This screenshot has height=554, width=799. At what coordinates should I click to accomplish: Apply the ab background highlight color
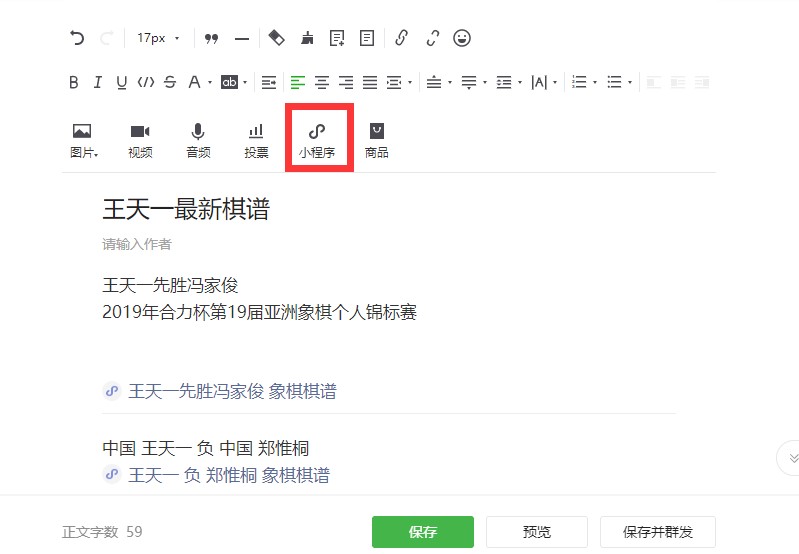(x=229, y=82)
